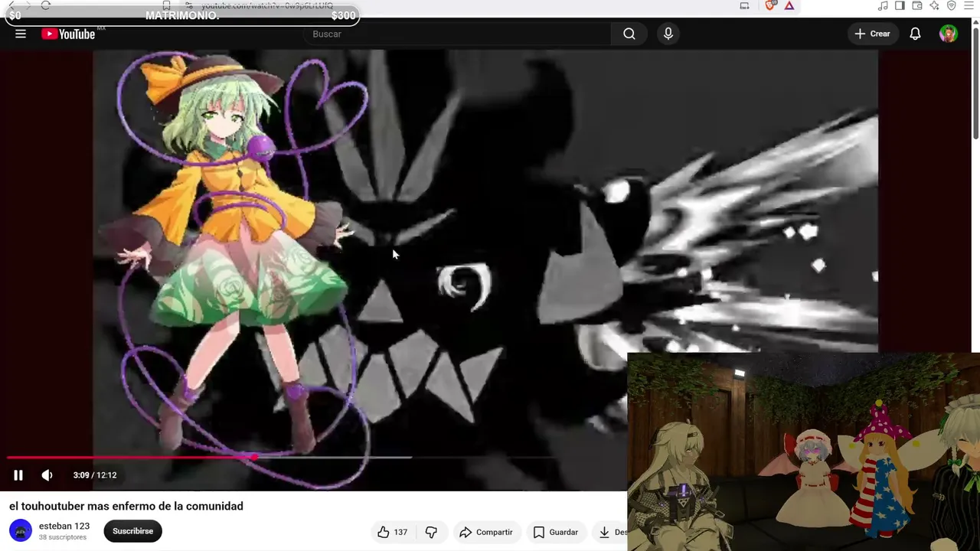Click the 38 suscriptores text
This screenshot has height=551, width=980.
tap(63, 537)
